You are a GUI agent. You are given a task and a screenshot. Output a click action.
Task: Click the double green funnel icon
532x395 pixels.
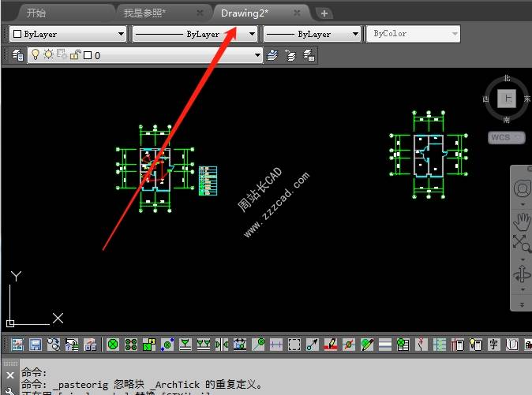[x=204, y=345]
